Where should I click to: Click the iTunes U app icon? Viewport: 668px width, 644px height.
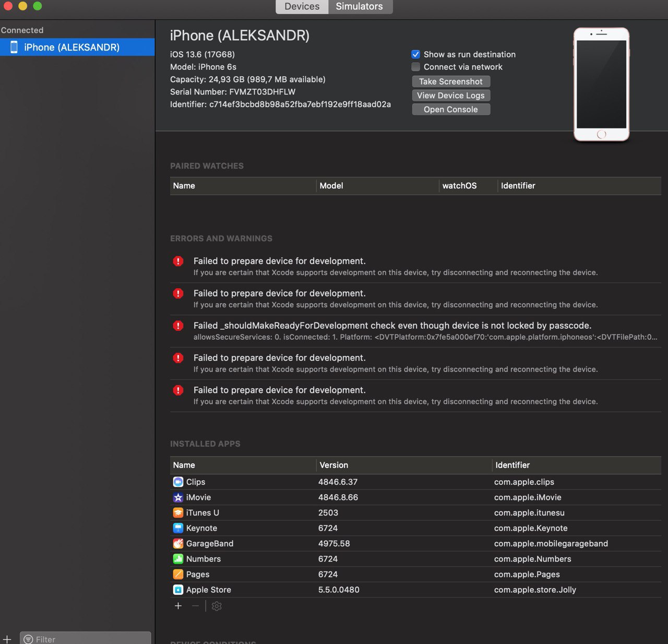coord(178,512)
